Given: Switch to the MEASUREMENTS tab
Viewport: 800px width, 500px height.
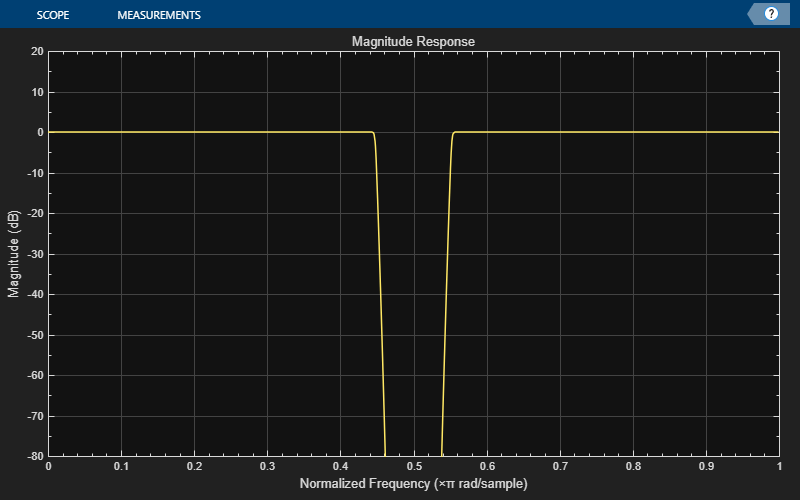Looking at the screenshot, I should [x=158, y=15].
